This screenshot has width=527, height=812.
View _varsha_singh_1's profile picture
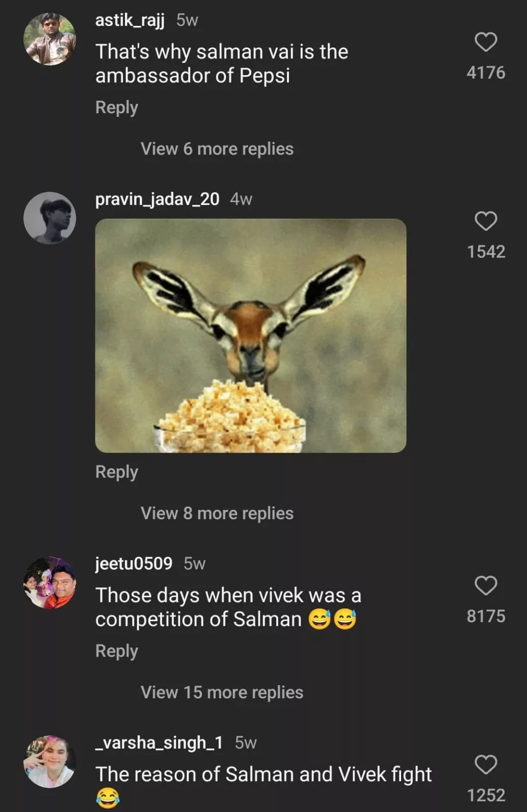click(x=50, y=761)
